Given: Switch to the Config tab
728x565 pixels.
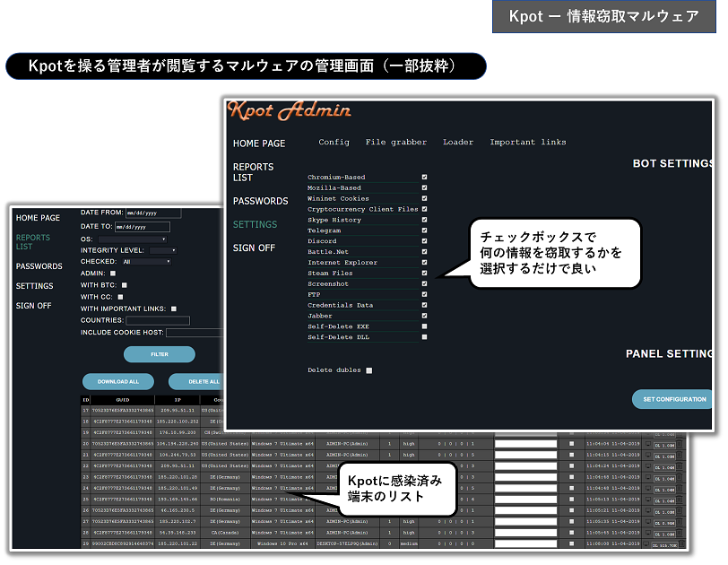Looking at the screenshot, I should click(334, 142).
